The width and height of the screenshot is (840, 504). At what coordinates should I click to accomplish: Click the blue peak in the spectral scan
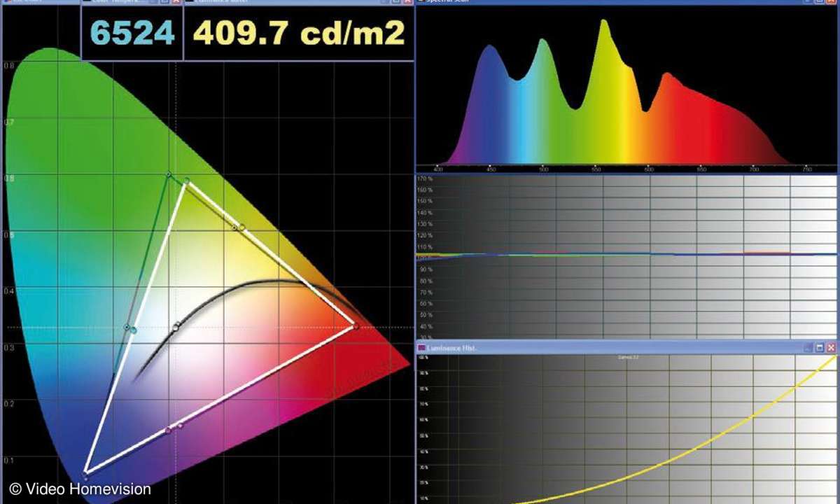(490, 48)
